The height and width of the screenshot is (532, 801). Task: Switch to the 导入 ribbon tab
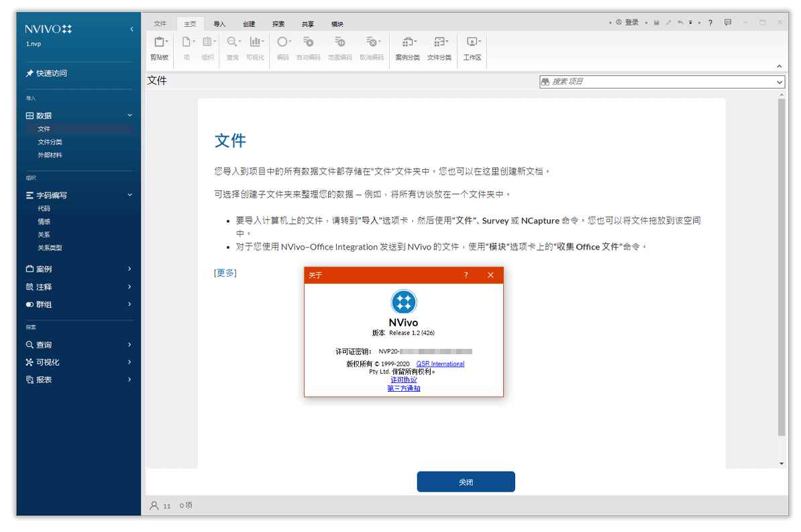point(219,23)
